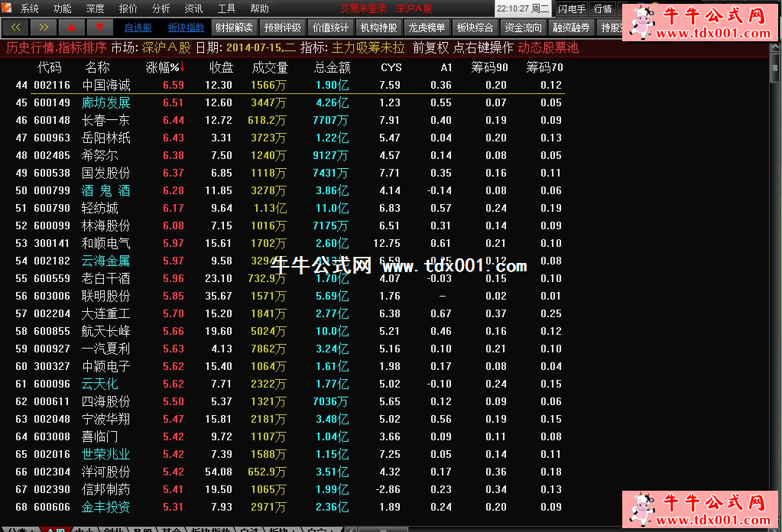Sort by the 涨幅% column header
Screen dimensions: 782x532
point(165,67)
